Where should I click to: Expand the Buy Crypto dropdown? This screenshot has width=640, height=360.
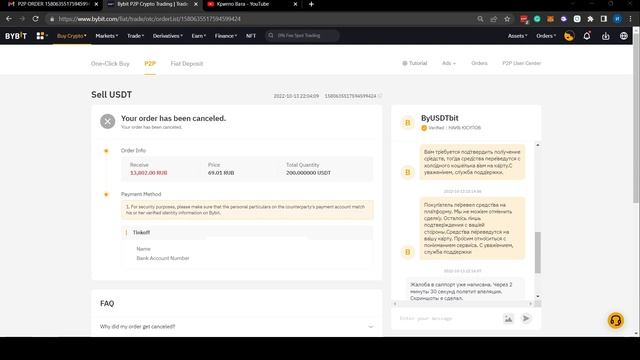(72, 36)
